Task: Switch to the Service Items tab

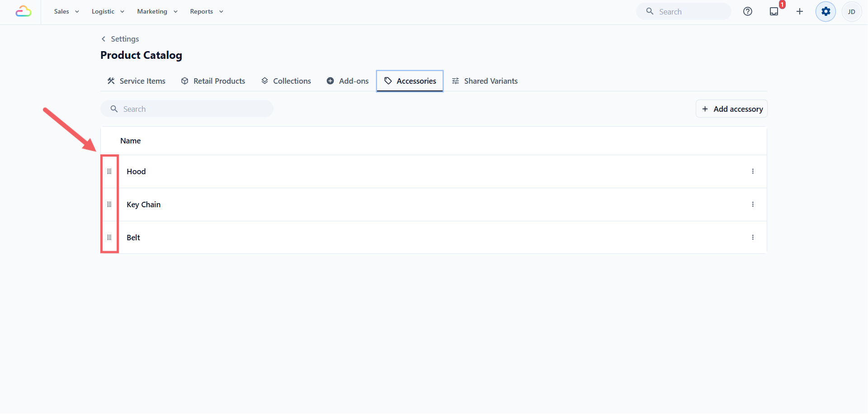Action: [136, 81]
